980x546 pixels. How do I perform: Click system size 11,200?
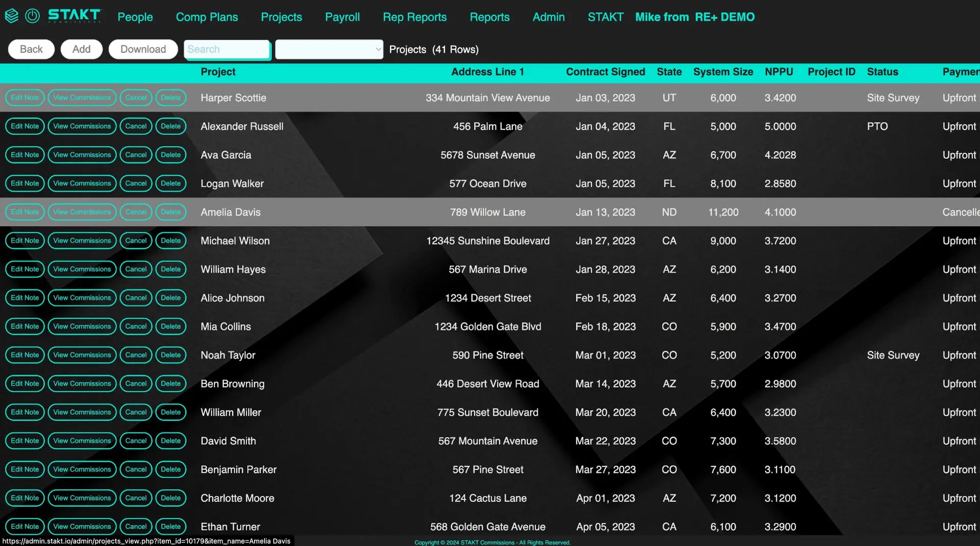(x=723, y=212)
